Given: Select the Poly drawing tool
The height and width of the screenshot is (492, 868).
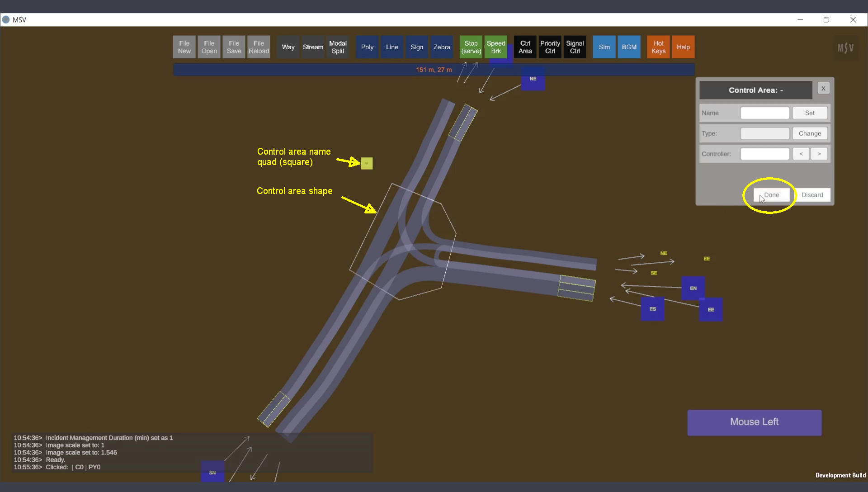Looking at the screenshot, I should click(367, 47).
